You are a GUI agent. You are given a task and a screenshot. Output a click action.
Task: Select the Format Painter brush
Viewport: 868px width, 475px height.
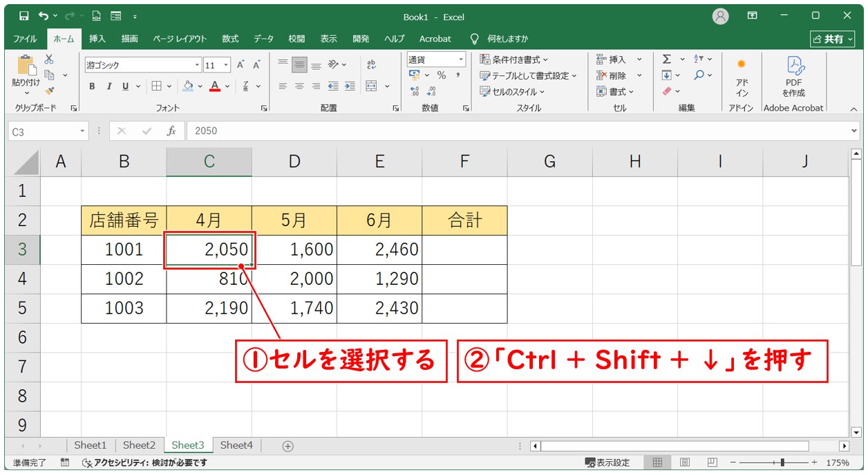pos(49,90)
